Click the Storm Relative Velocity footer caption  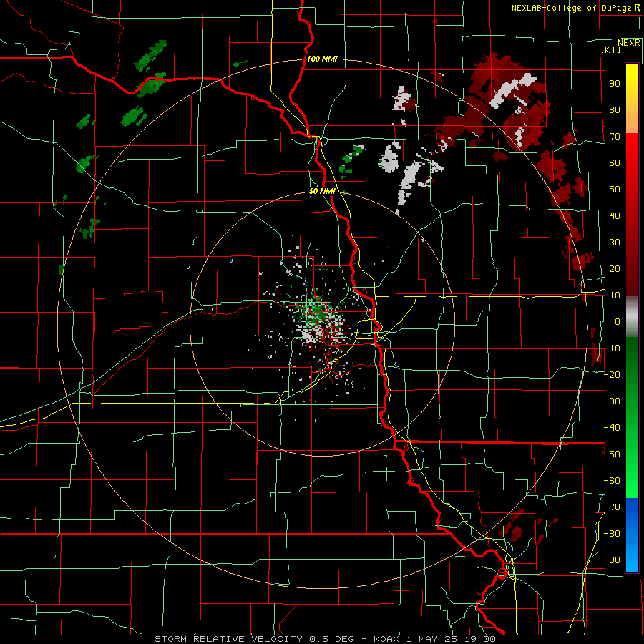point(326,639)
